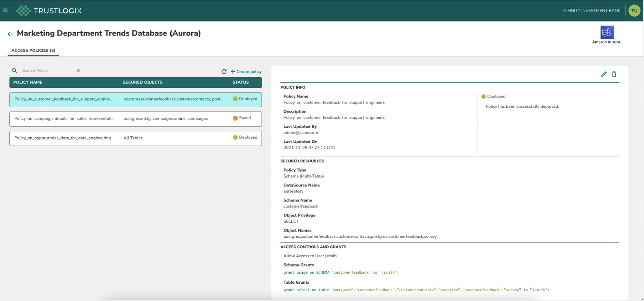Click the Deployed status badge on first policy
The width and height of the screenshot is (644, 301).
coord(246,99)
